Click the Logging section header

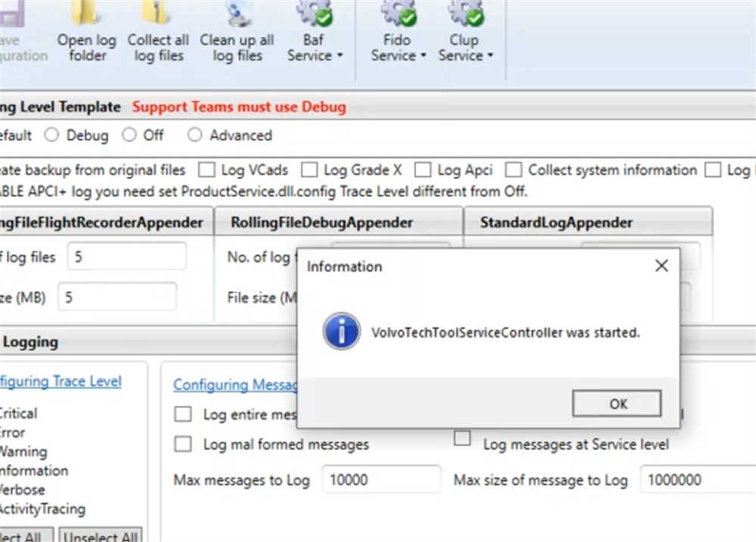click(30, 342)
